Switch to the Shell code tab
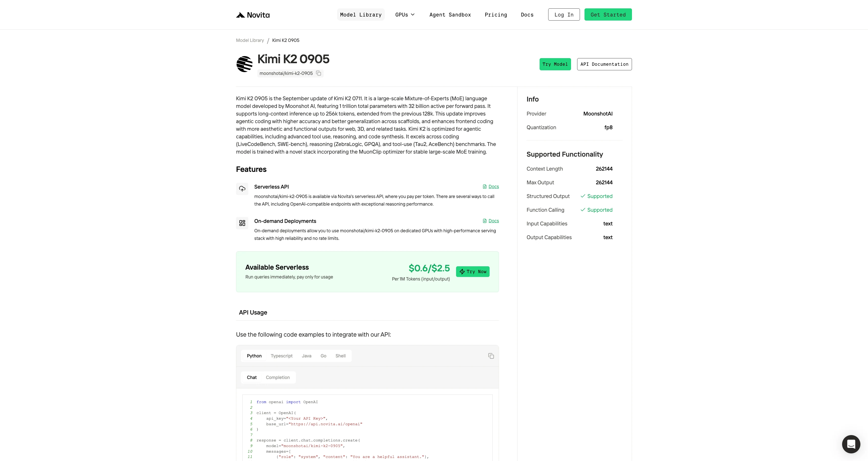The image size is (868, 461). [340, 356]
